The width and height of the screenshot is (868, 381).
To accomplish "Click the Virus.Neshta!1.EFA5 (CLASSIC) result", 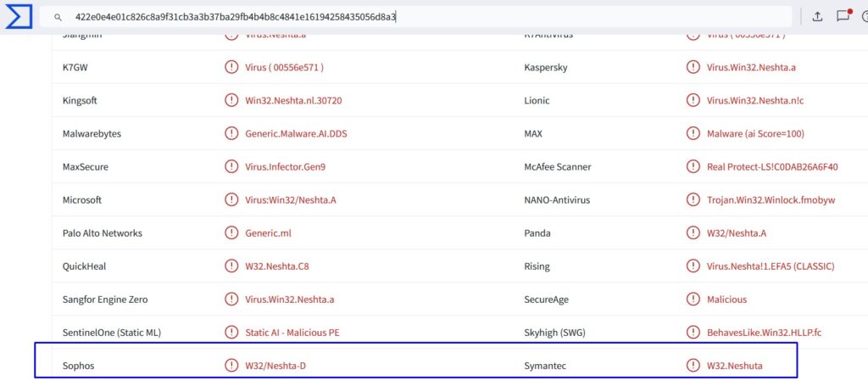I will (771, 266).
